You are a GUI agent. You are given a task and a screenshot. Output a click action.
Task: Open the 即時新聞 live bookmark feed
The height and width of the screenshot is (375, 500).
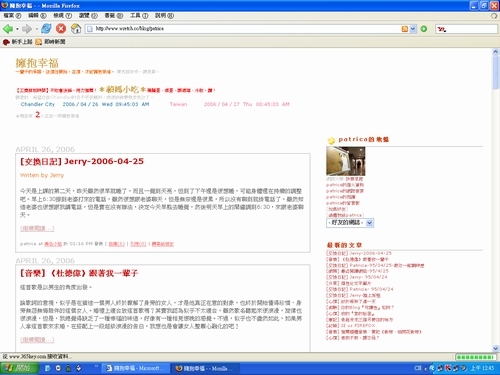click(50, 42)
